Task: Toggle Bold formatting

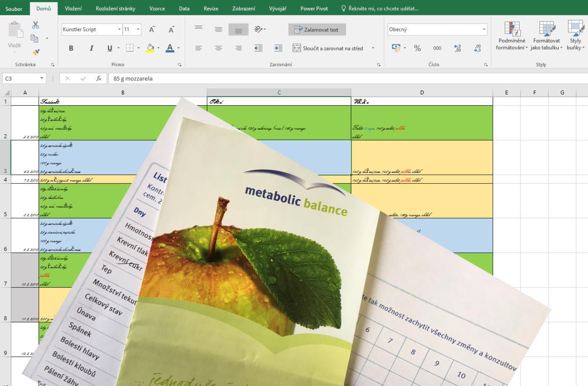Action: [71, 48]
